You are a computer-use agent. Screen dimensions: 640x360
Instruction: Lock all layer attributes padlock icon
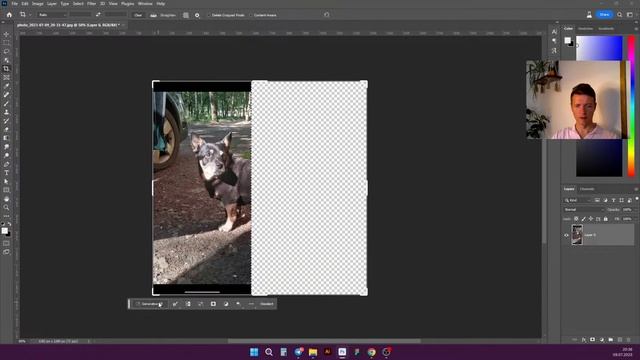606,219
